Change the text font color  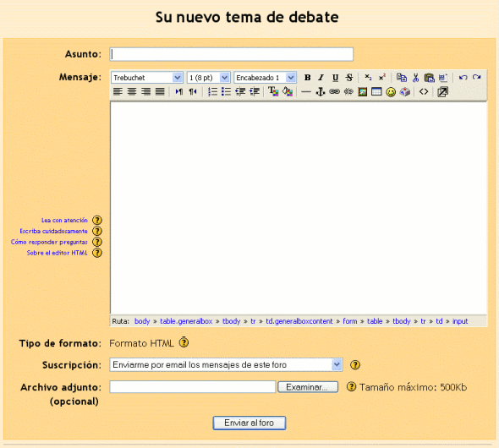point(273,92)
